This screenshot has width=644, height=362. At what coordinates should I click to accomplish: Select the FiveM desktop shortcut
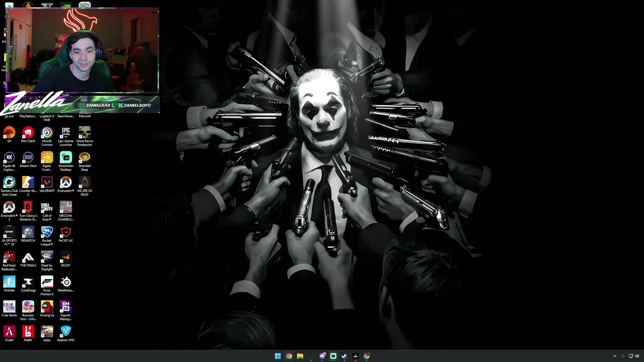pyautogui.click(x=9, y=334)
